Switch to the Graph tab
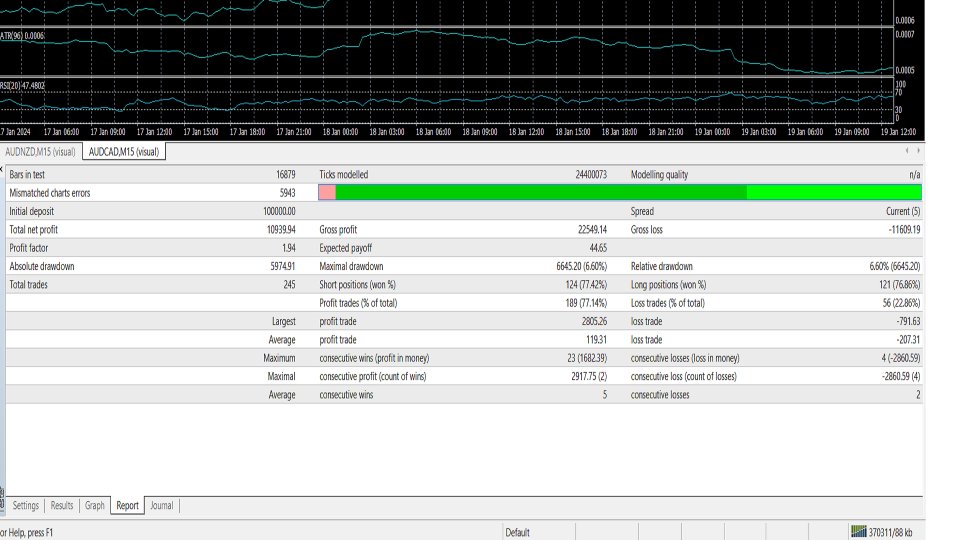The image size is (960, 540). point(95,506)
